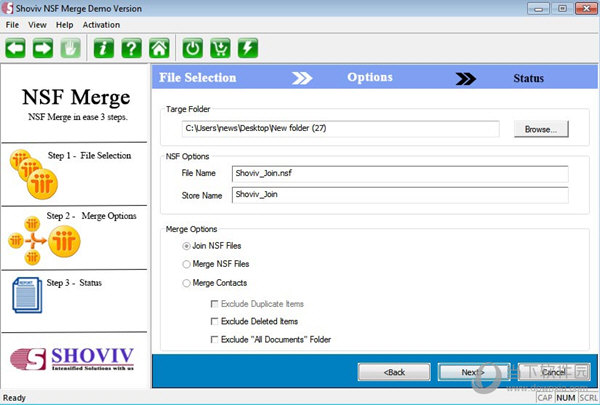Select Merge NSF Files radio button

186,264
